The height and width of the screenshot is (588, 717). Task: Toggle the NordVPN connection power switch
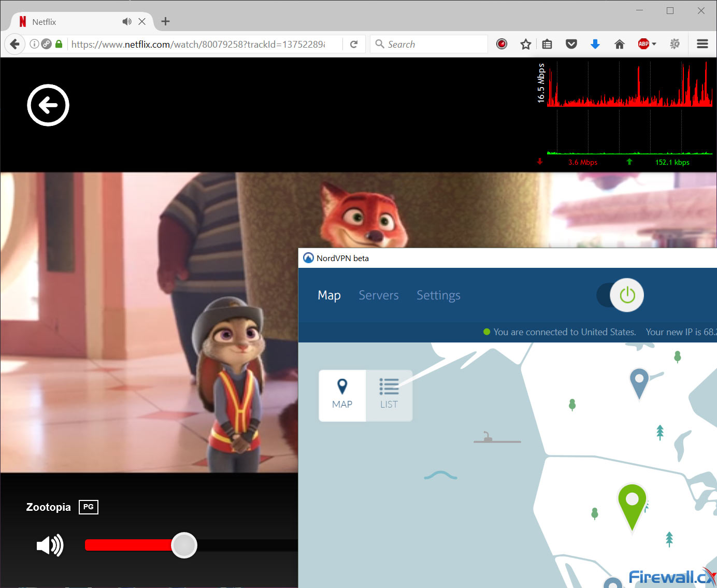click(x=620, y=295)
